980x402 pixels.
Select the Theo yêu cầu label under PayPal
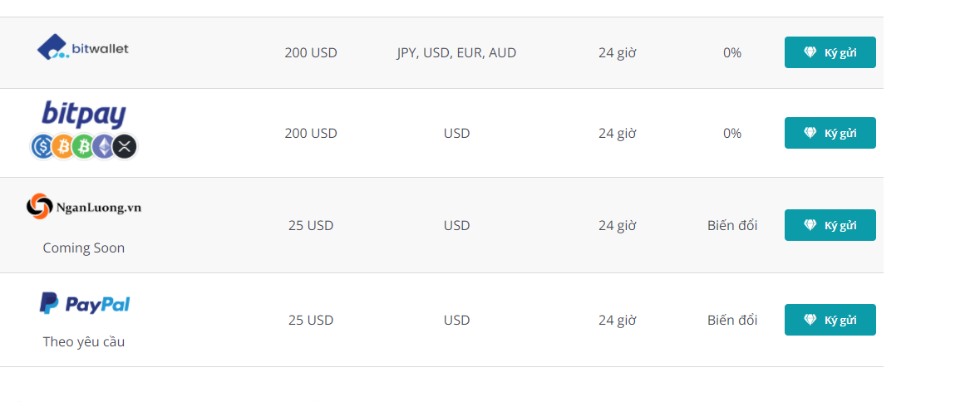tap(84, 342)
